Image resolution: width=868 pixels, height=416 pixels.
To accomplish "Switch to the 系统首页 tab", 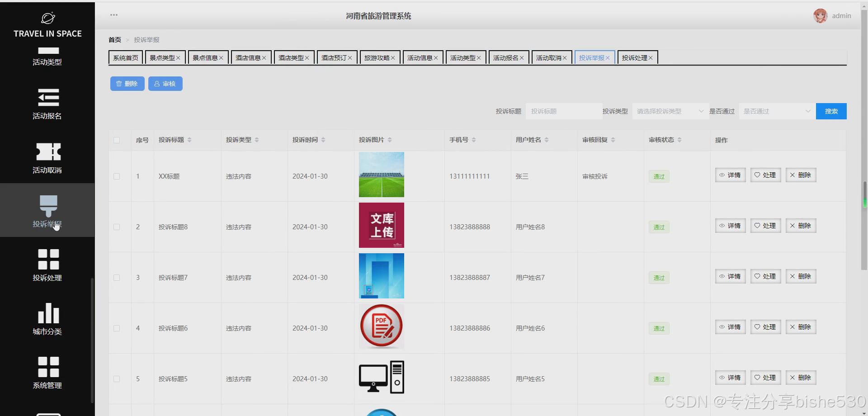I will 126,58.
